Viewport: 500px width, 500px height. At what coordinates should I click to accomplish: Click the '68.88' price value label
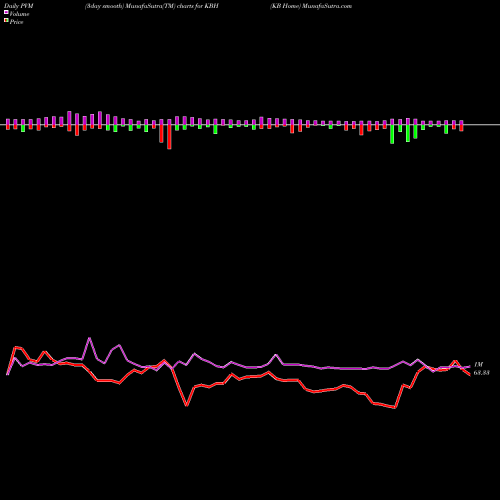pyautogui.click(x=481, y=373)
